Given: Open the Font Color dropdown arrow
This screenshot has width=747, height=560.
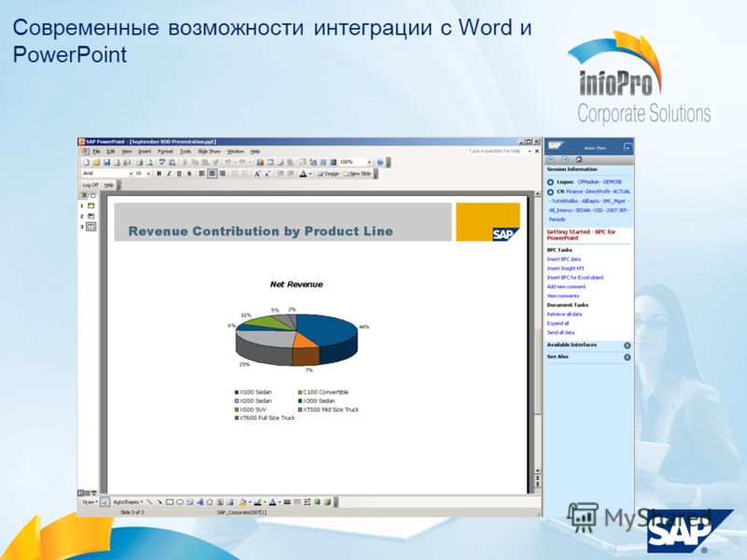Looking at the screenshot, I should [310, 174].
